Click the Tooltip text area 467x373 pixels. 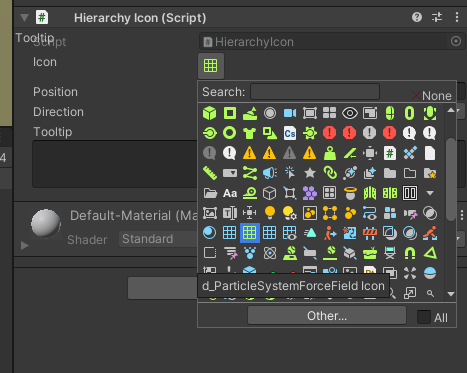point(115,164)
